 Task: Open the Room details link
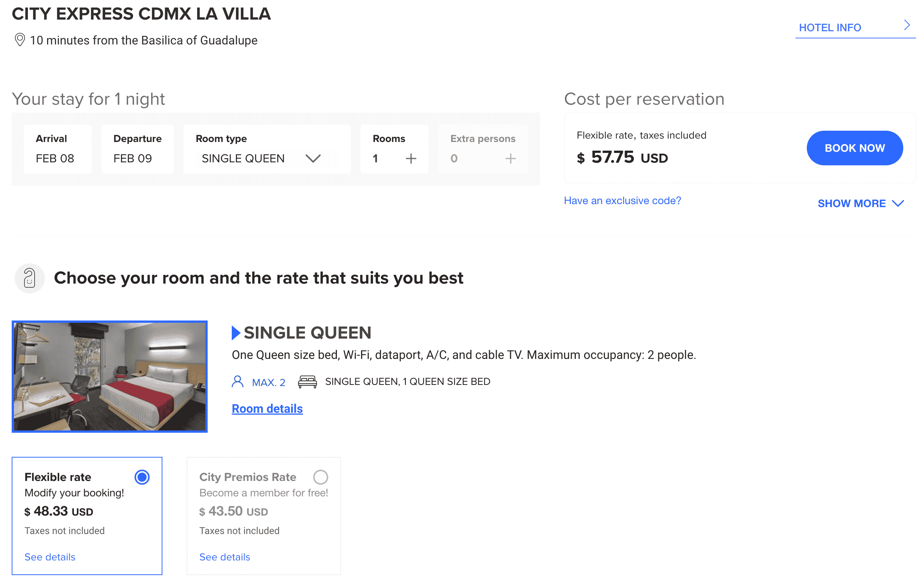tap(267, 409)
